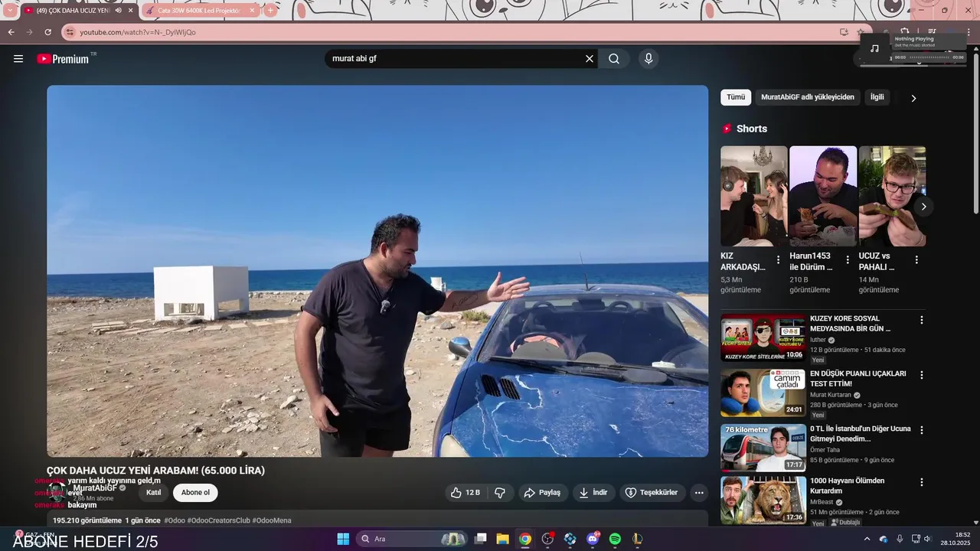Click the browser address bar URL
The width and height of the screenshot is (980, 551).
(x=138, y=32)
